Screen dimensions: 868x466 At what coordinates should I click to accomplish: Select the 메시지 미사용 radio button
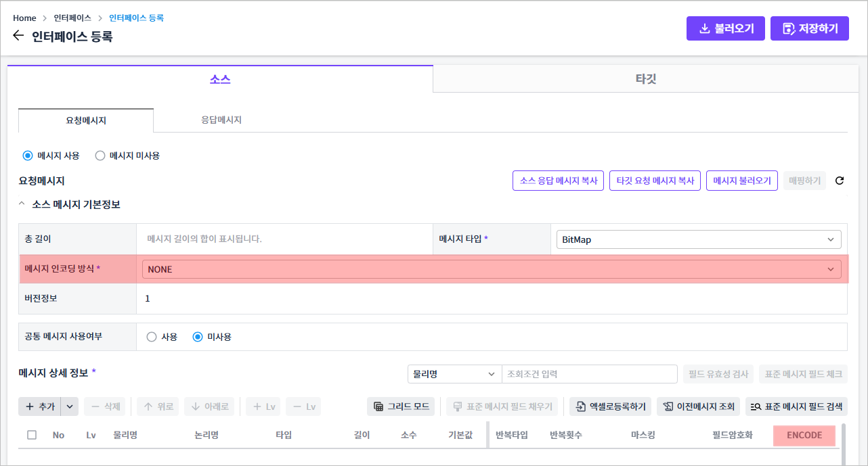click(x=100, y=156)
